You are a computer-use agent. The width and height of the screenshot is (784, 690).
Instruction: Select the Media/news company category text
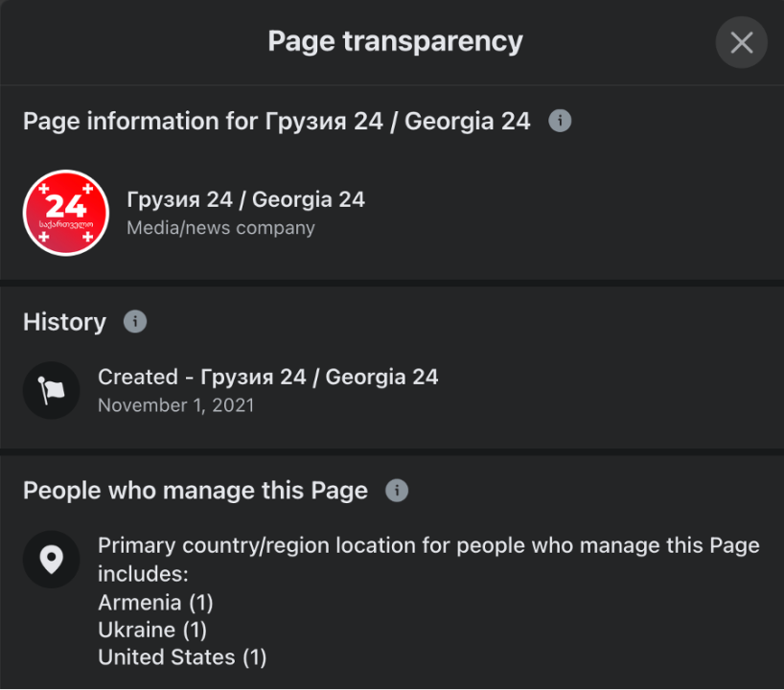point(220,228)
